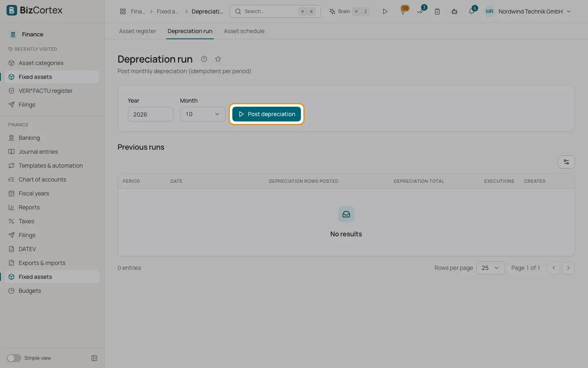Open the notifications bell icon
The width and height of the screenshot is (588, 368).
(472, 11)
